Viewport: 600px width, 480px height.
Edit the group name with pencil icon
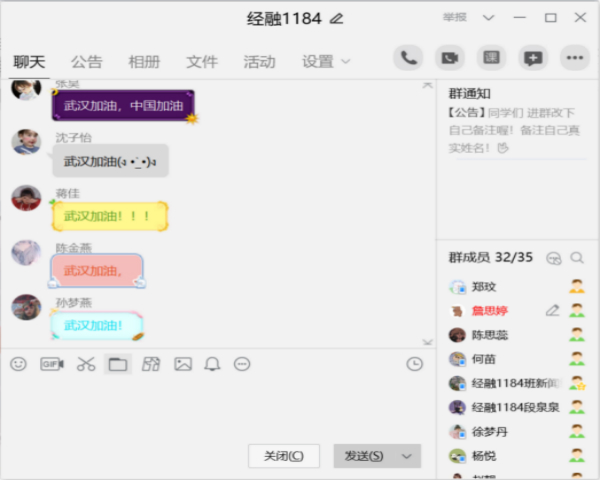click(337, 18)
